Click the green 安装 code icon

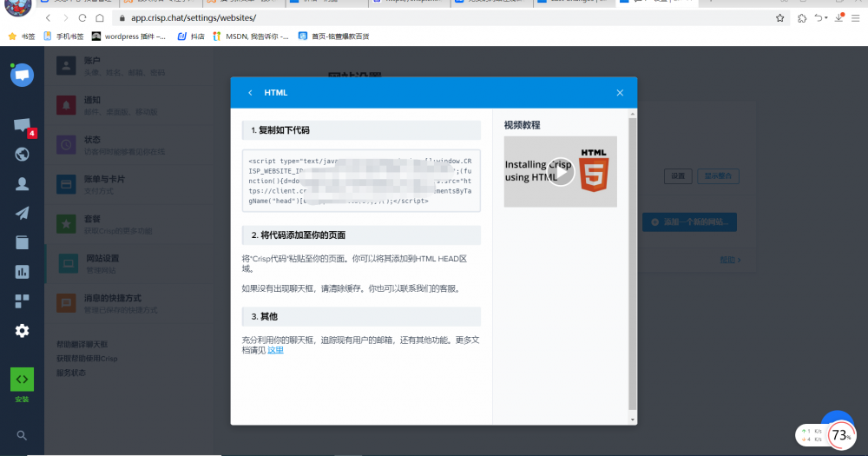point(23,380)
